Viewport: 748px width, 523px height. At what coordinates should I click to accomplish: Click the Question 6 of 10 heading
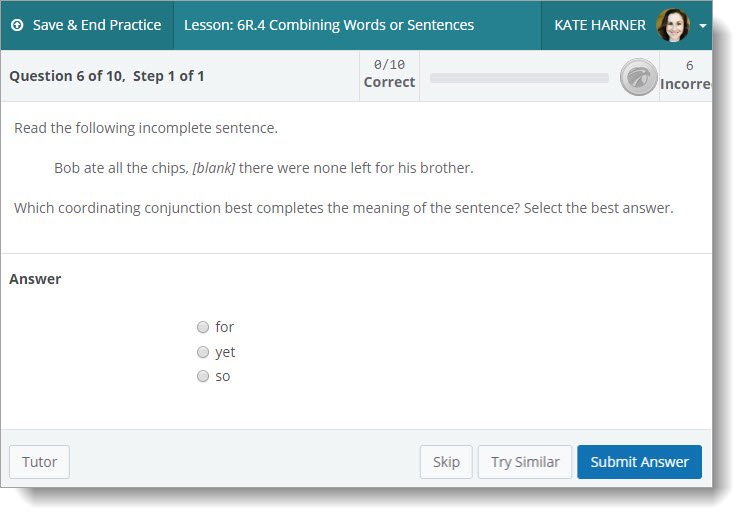(107, 76)
